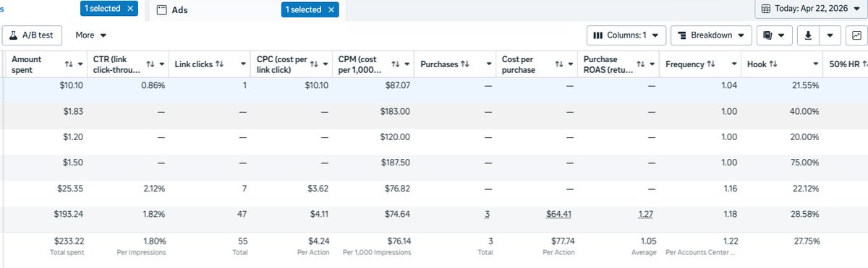Open Frequency column options arrow
The image size is (868, 268).
(734, 64)
